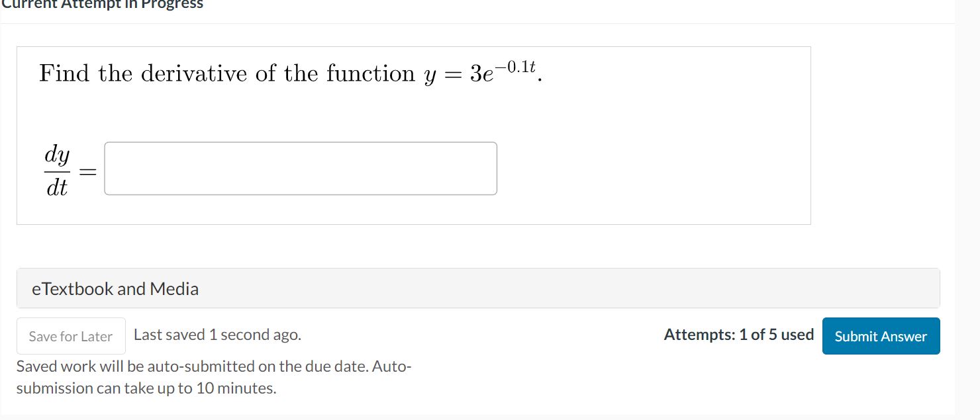Place cursor in the empty derivative answer box
The width and height of the screenshot is (980, 420).
click(300, 168)
